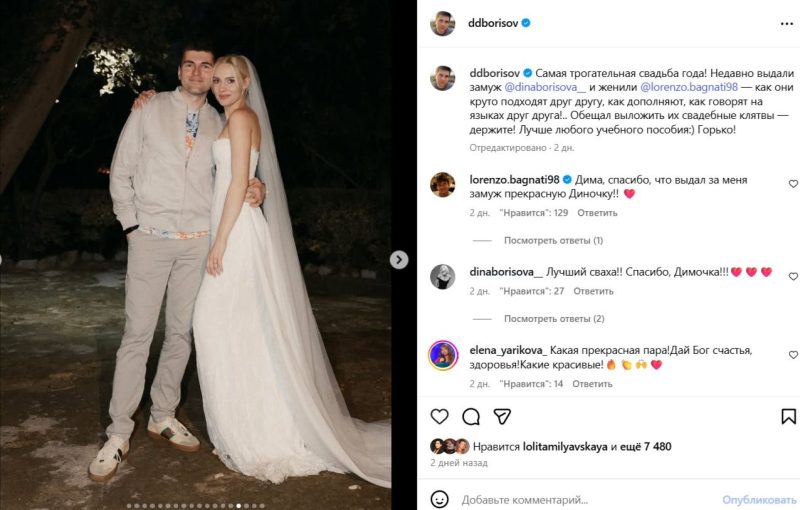The height and width of the screenshot is (510, 800).
Task: Like dinaborisova__'s comment
Action: click(x=793, y=276)
